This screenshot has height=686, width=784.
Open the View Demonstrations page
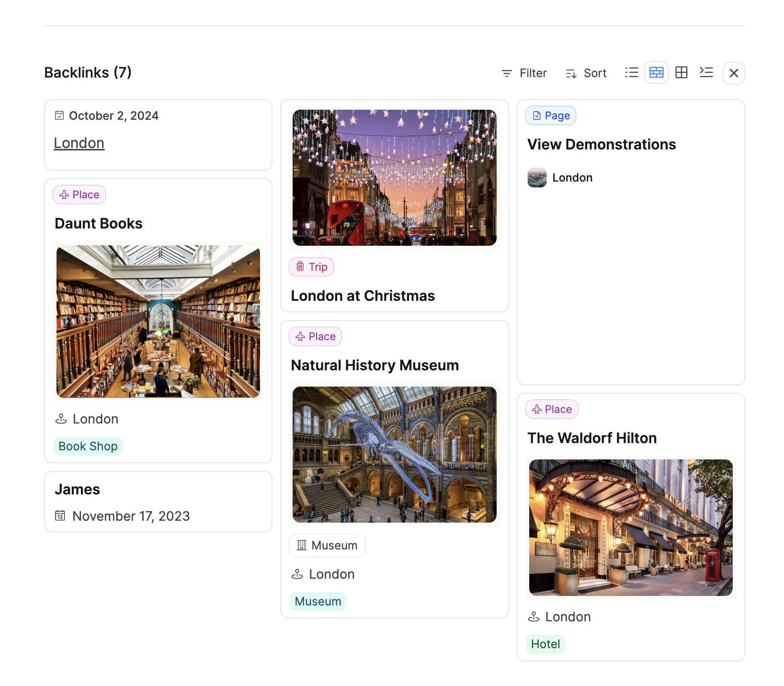tap(602, 145)
